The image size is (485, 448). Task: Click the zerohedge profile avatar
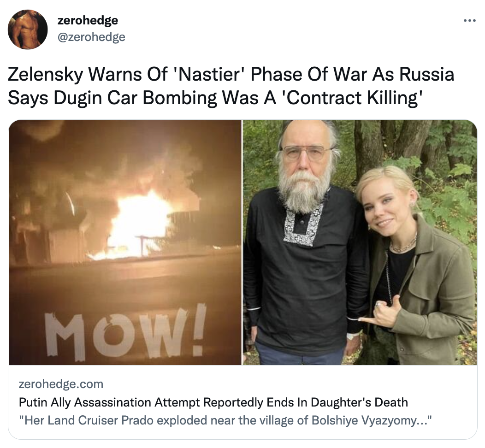pyautogui.click(x=28, y=29)
